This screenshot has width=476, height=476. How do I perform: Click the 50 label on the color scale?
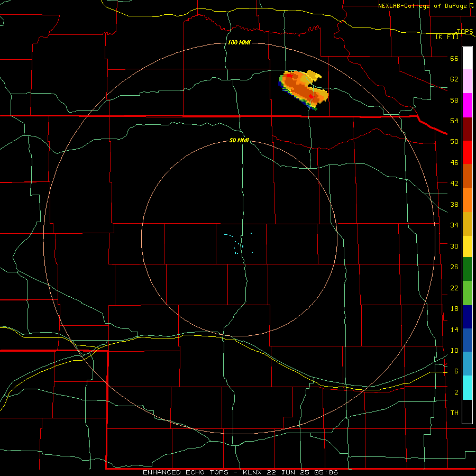coord(454,141)
